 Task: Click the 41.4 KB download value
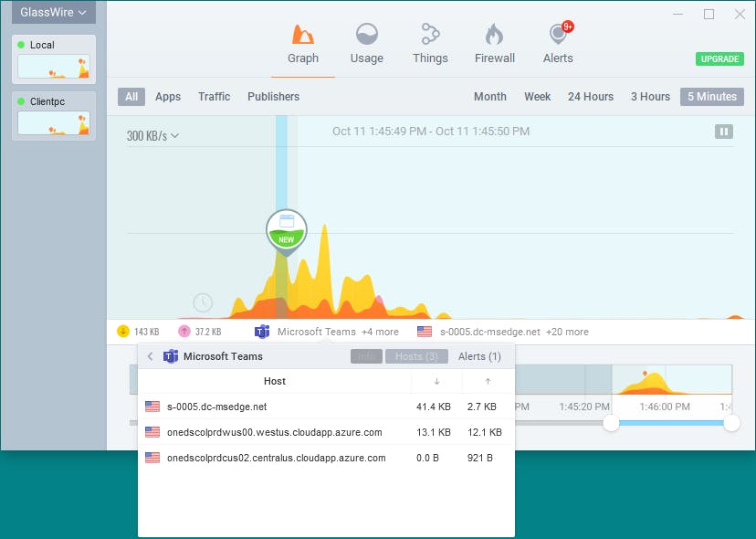pos(434,407)
